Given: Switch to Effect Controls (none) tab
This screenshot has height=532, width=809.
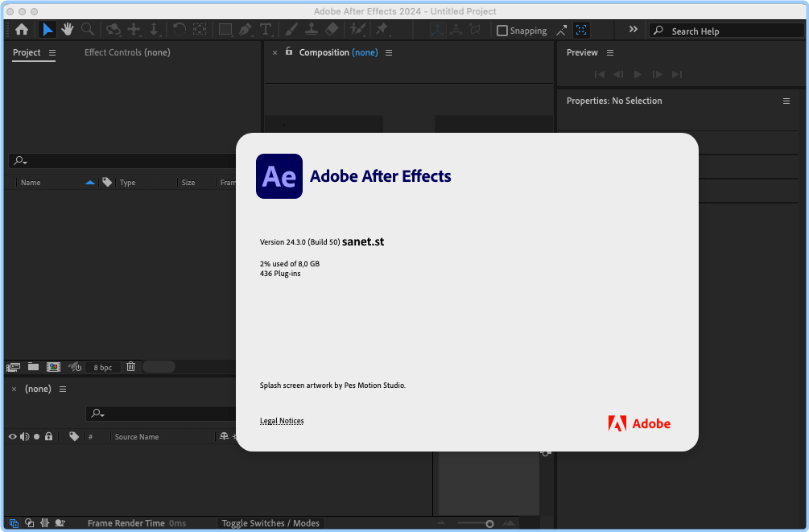Looking at the screenshot, I should click(127, 52).
